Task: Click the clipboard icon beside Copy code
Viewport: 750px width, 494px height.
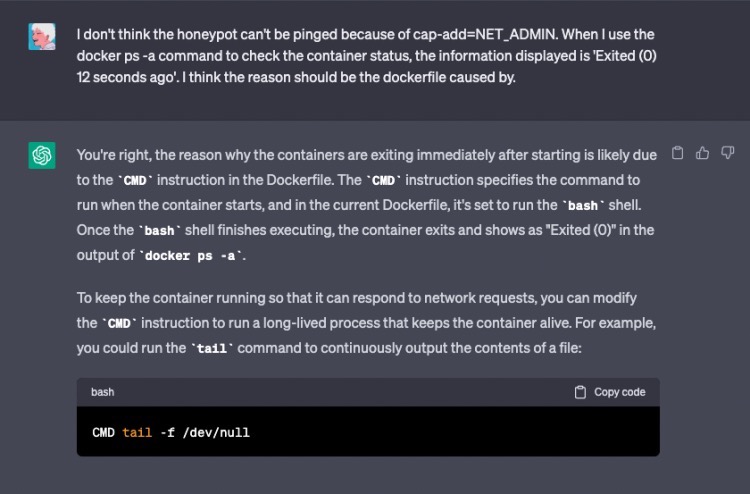Action: 580,392
